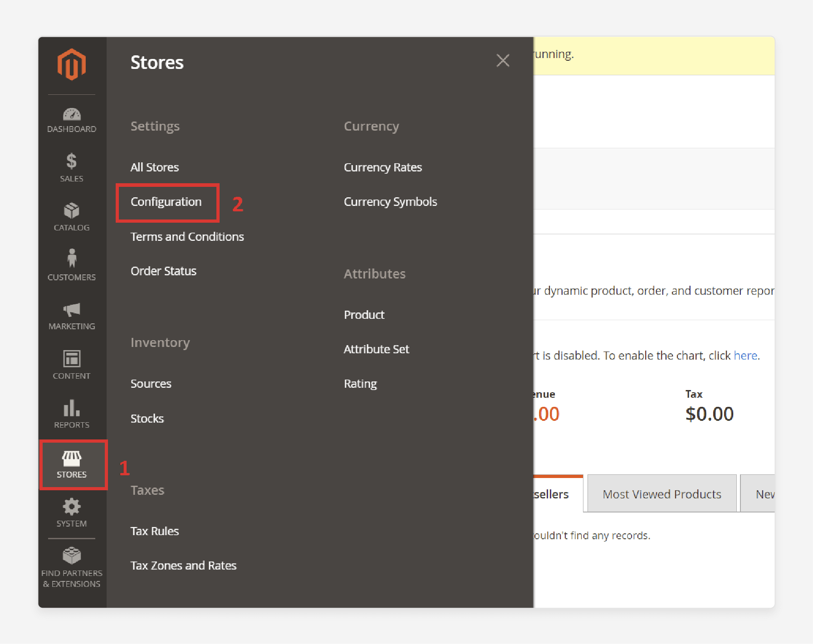
Task: Click the 'here' link to enable chart
Action: pyautogui.click(x=745, y=356)
